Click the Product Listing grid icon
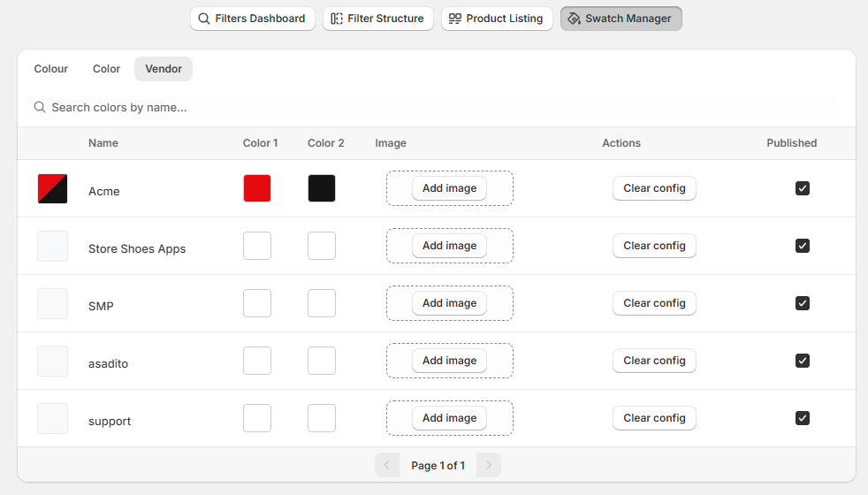Viewport: 868px width, 495px height. [455, 19]
